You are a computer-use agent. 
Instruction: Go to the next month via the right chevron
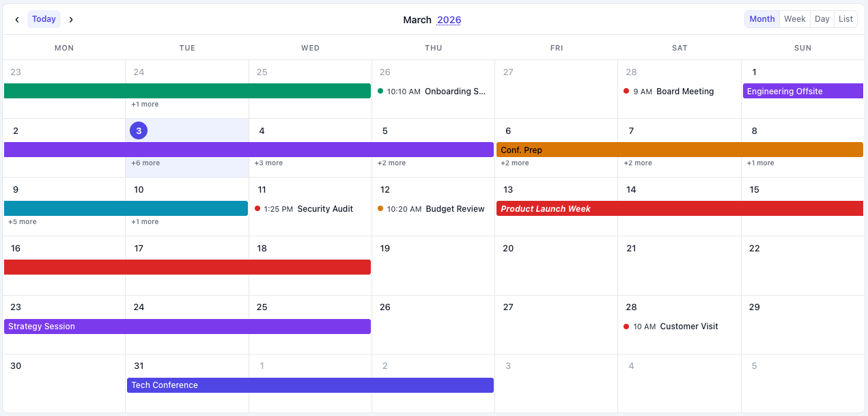tap(71, 19)
